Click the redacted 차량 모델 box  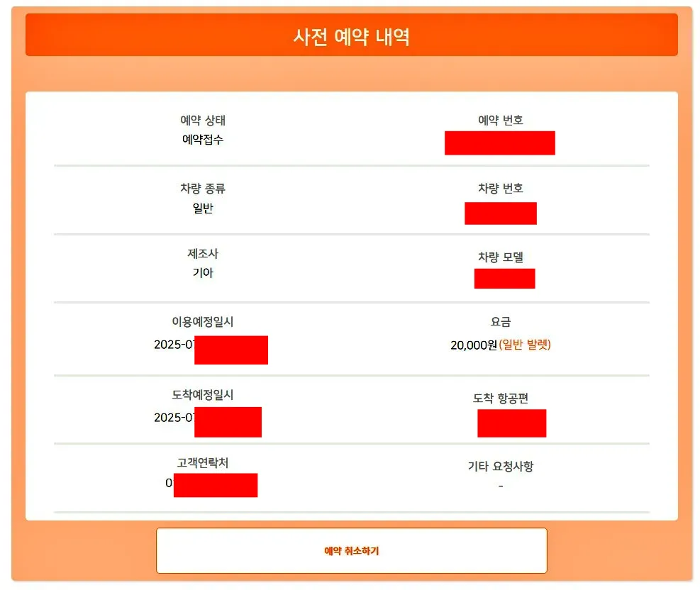coord(504,279)
